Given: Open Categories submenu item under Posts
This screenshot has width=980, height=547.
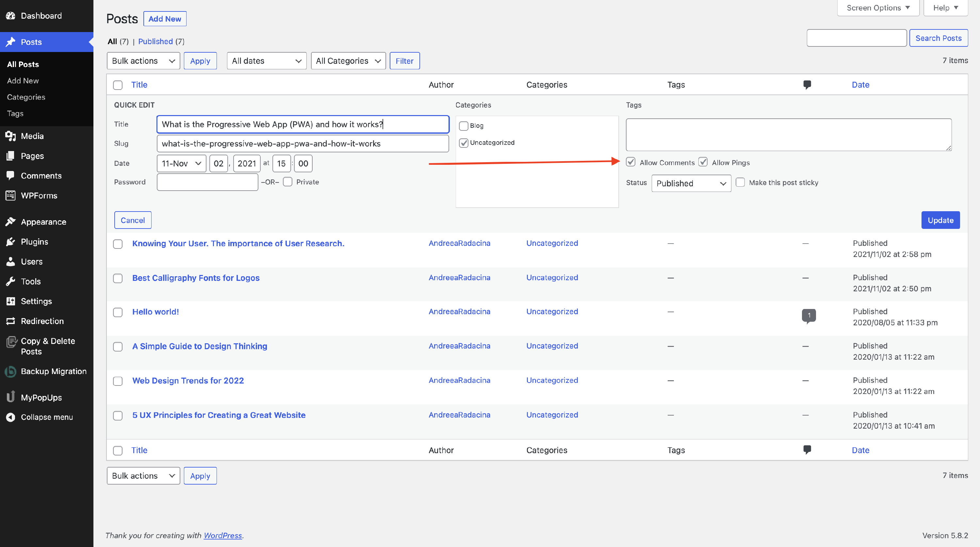Looking at the screenshot, I should click(26, 97).
